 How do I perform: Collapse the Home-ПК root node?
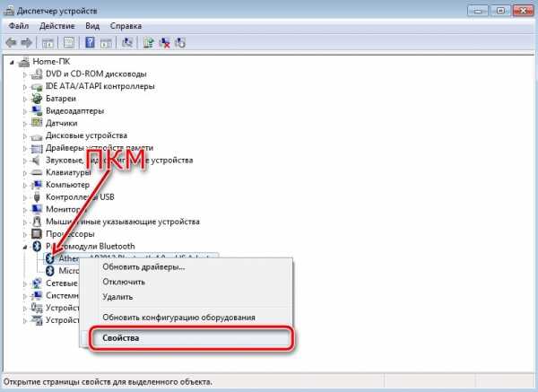(x=12, y=63)
